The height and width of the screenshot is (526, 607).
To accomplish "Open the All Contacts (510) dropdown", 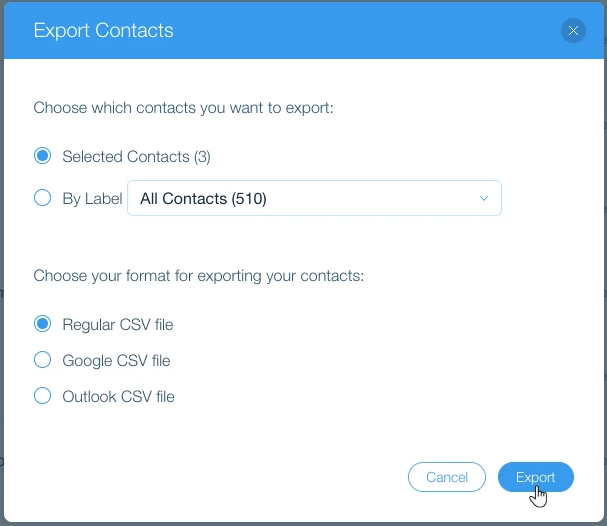I will [x=314, y=198].
